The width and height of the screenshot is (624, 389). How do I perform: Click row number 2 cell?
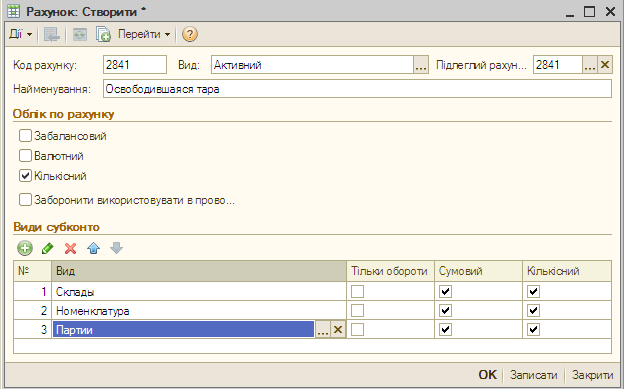click(32, 311)
